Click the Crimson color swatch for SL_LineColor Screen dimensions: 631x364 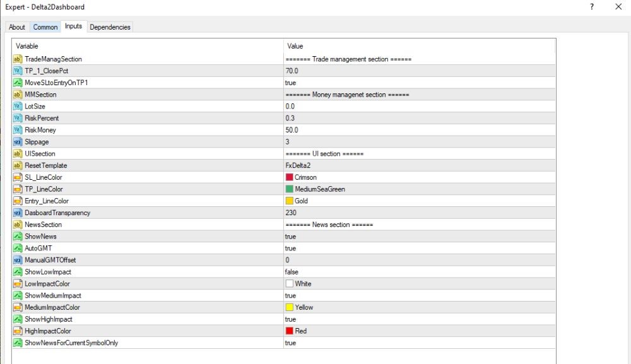(x=290, y=177)
